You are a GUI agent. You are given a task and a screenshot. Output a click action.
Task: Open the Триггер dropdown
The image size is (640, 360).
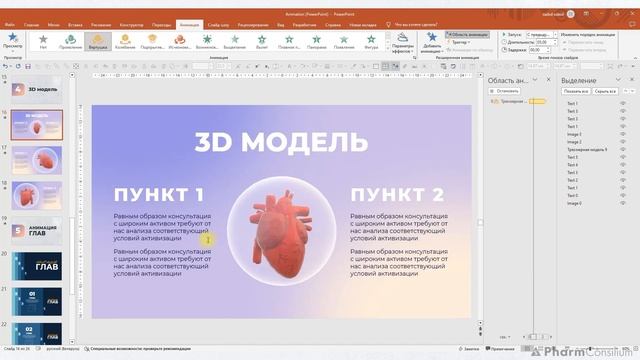click(459, 42)
